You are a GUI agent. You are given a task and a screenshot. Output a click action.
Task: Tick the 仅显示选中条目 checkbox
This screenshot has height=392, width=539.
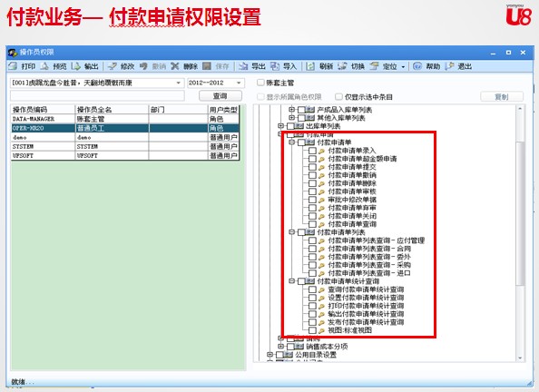[338, 96]
